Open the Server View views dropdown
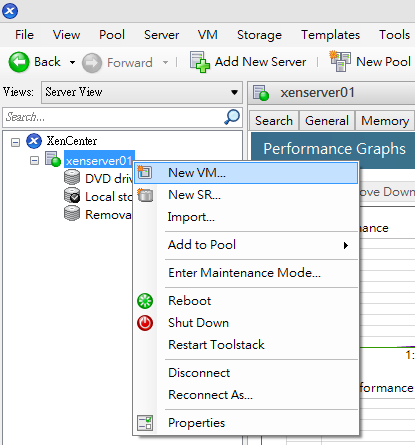 click(142, 92)
